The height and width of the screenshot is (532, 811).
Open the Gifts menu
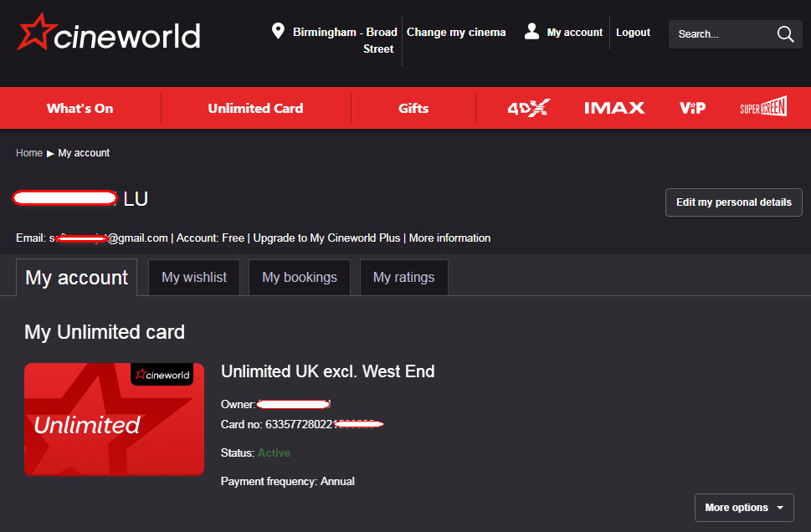[x=413, y=107]
